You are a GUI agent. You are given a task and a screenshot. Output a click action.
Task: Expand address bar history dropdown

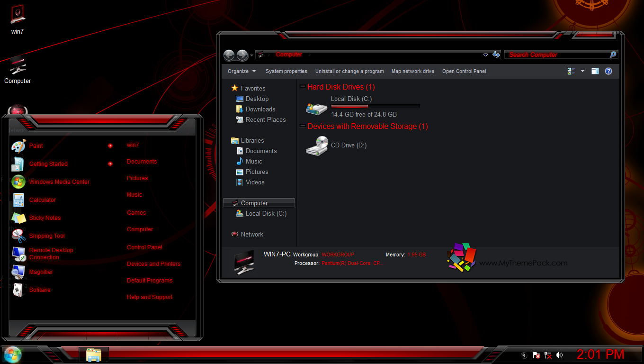click(485, 55)
